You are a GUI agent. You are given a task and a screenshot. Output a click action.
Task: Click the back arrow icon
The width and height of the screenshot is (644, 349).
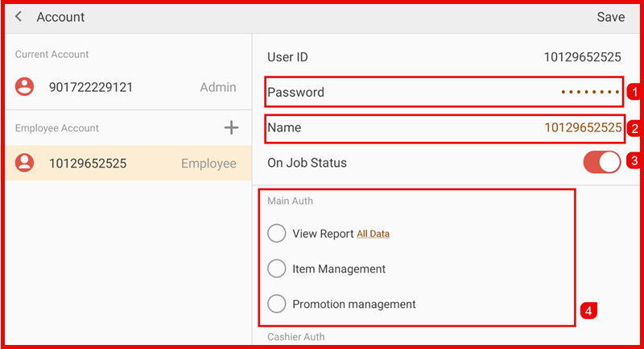(x=19, y=17)
